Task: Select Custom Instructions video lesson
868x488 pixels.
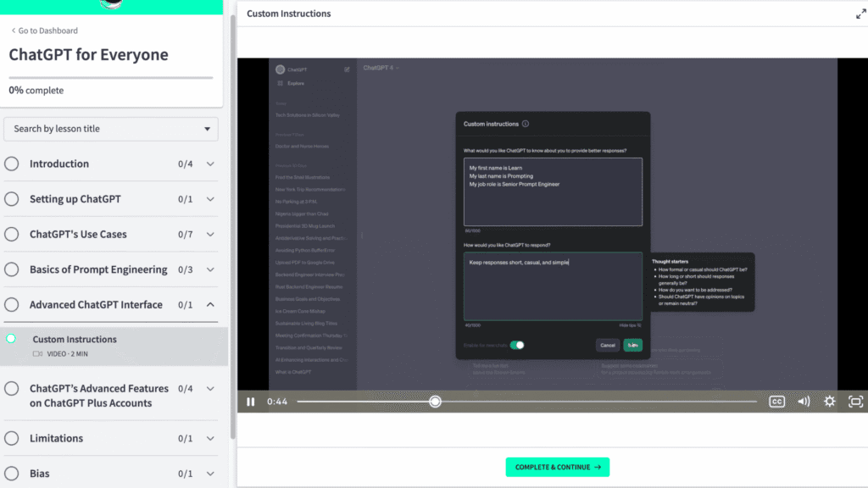Action: (x=114, y=347)
